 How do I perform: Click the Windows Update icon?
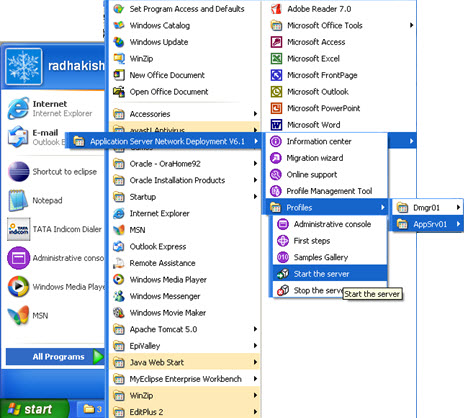pyautogui.click(x=119, y=42)
